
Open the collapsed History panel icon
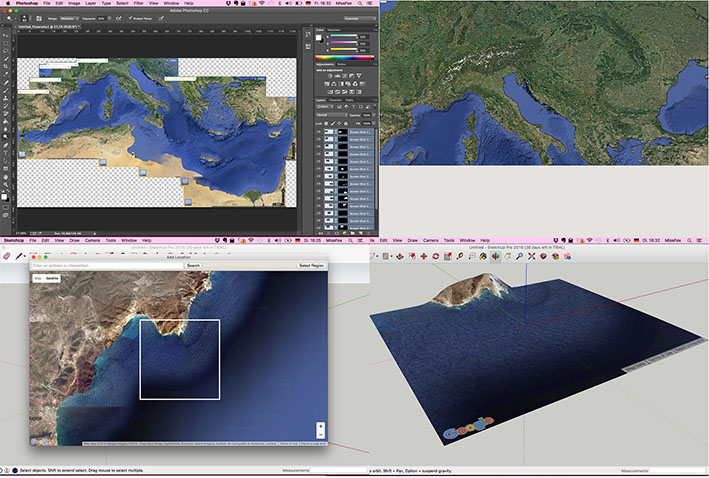click(308, 34)
